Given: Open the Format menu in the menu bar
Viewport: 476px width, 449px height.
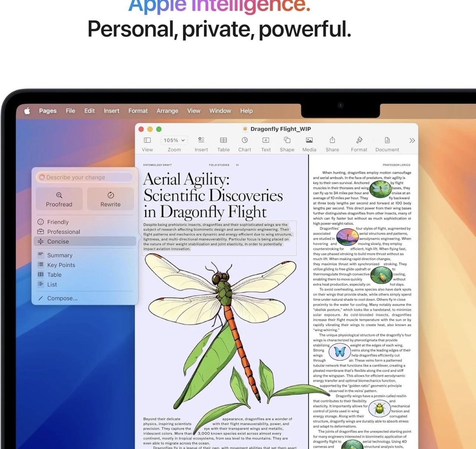Looking at the screenshot, I should pos(138,111).
